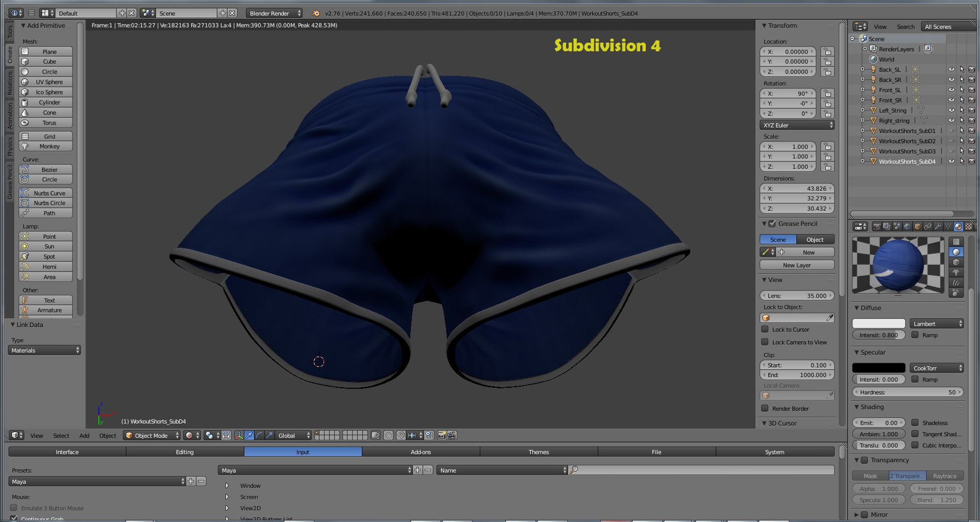Open the Blender Render engine dropdown
The width and height of the screenshot is (980, 522).
(x=274, y=13)
